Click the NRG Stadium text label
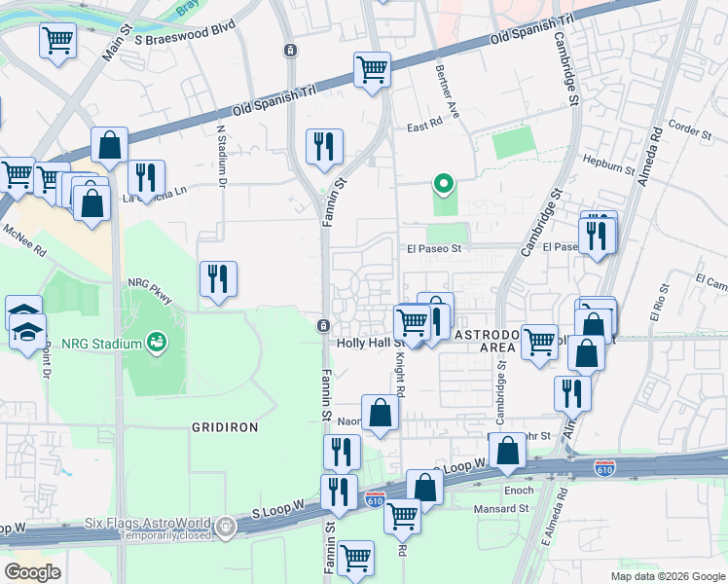 pyautogui.click(x=101, y=344)
